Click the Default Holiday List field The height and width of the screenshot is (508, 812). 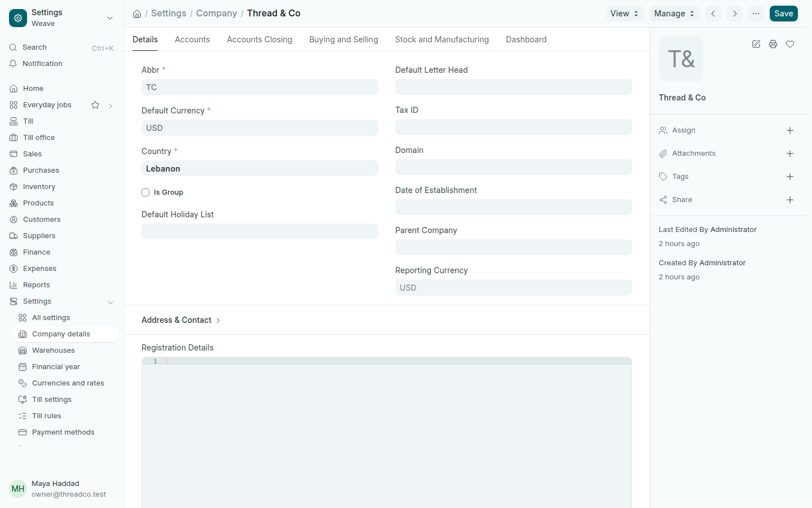[x=260, y=231]
